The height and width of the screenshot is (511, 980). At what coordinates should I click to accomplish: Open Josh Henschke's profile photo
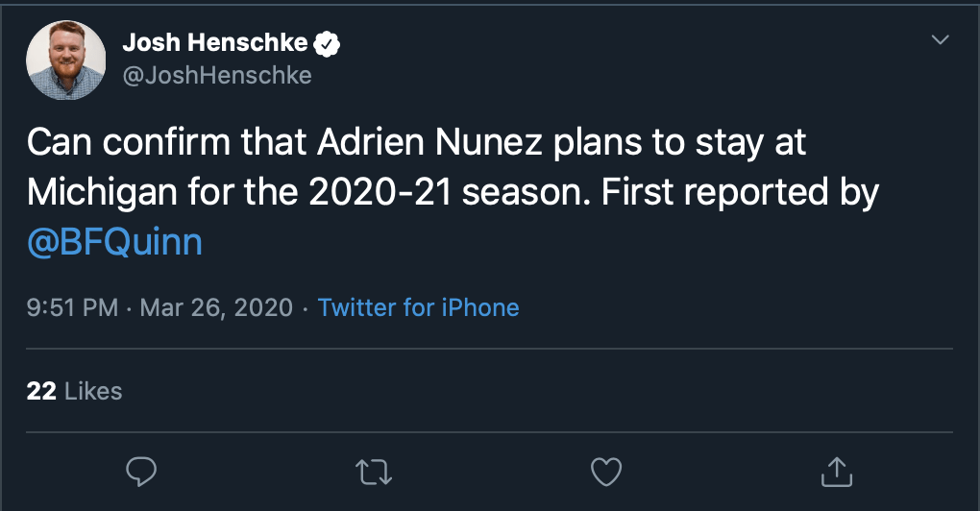[x=66, y=60]
